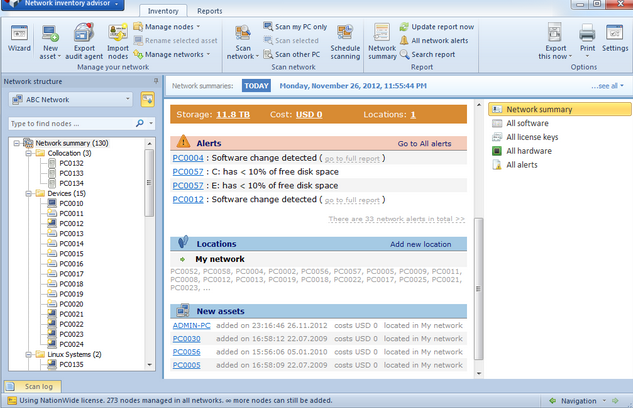Switch to the Reports tab
The height and width of the screenshot is (408, 633).
(210, 11)
